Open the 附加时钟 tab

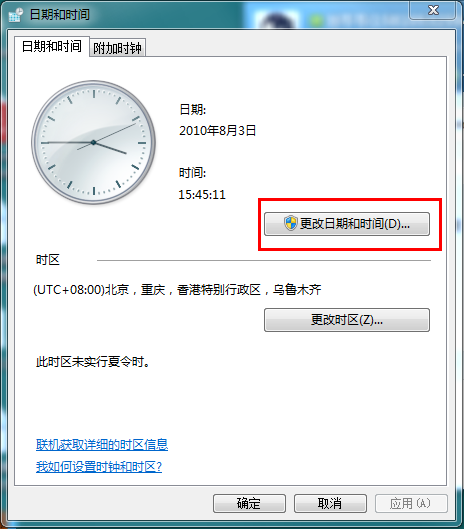point(117,48)
